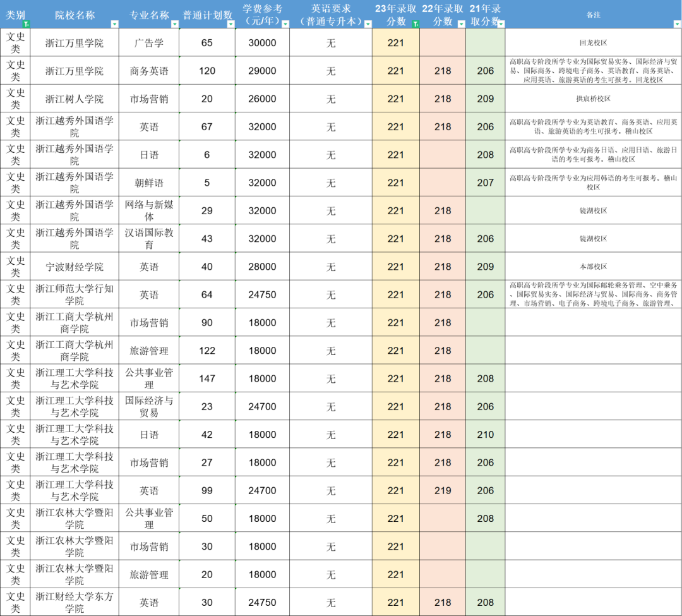This screenshot has width=682, height=616.
Task: Select the 浙江财经大学东方学院 school cell
Action: pyautogui.click(x=75, y=603)
